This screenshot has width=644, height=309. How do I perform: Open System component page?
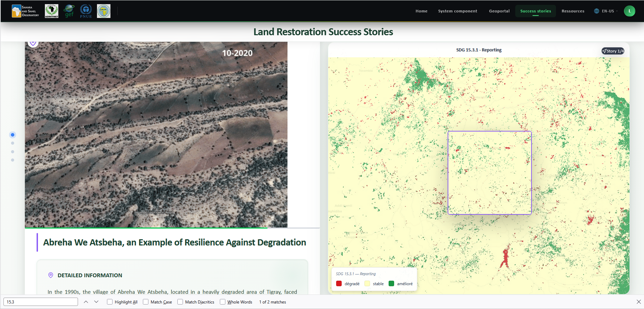[458, 11]
